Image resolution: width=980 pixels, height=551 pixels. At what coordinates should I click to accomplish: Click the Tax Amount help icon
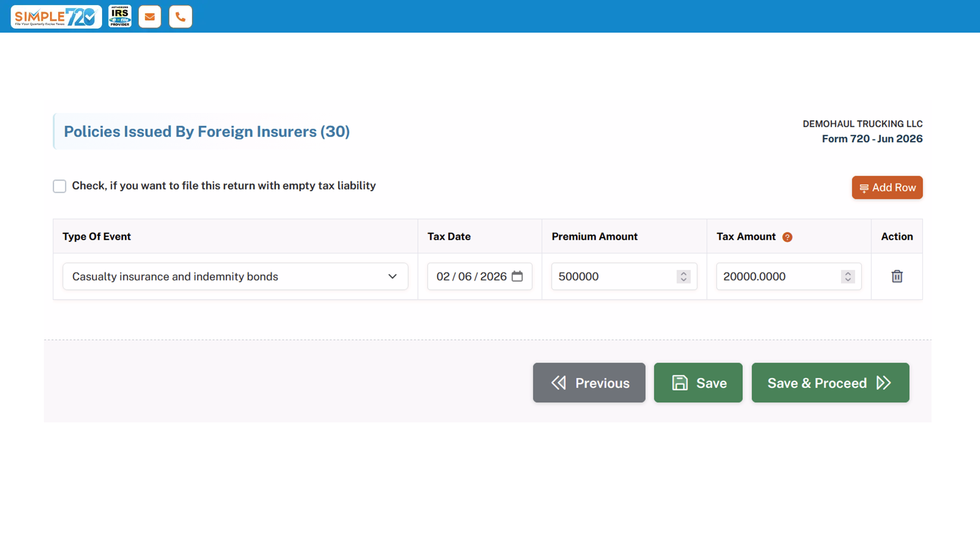(788, 237)
